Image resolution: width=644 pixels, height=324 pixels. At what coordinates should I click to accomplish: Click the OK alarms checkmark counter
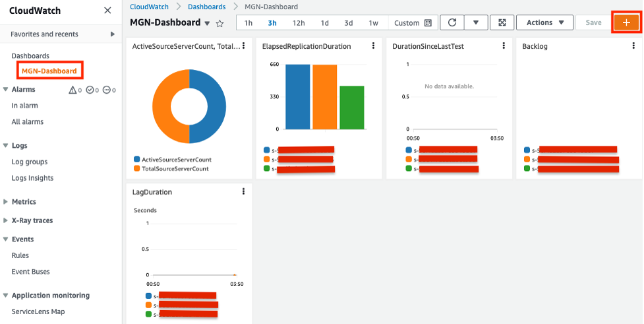click(92, 90)
